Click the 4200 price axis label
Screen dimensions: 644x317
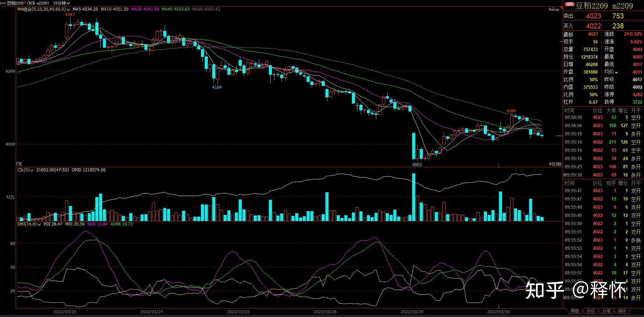pos(10,72)
